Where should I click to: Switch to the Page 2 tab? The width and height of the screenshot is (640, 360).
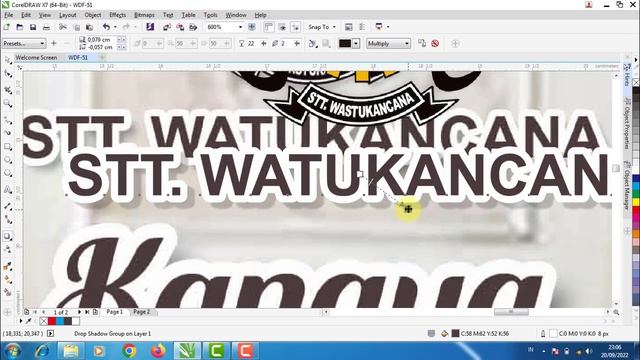tap(142, 312)
